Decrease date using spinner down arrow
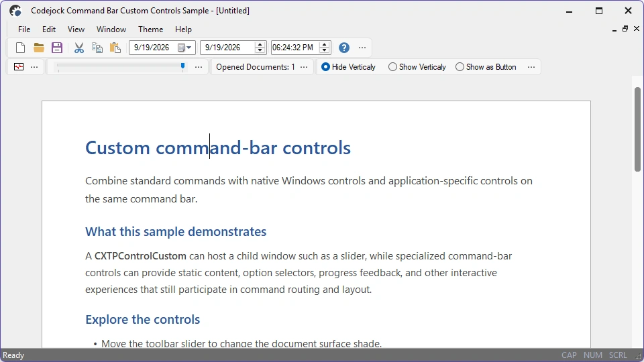Viewport: 644px width, 362px height. [x=260, y=50]
